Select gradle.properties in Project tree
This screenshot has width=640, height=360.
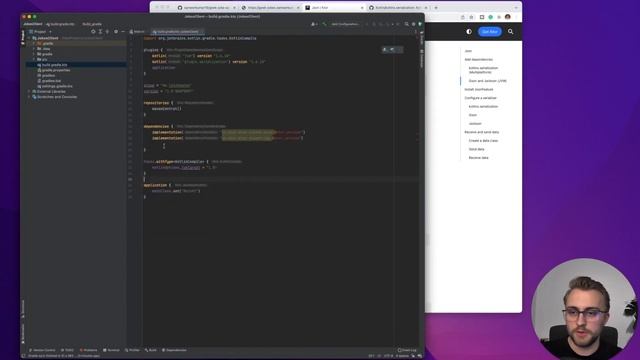point(56,70)
